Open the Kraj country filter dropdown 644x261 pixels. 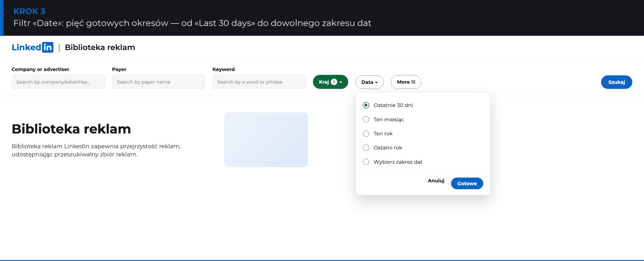click(x=330, y=82)
